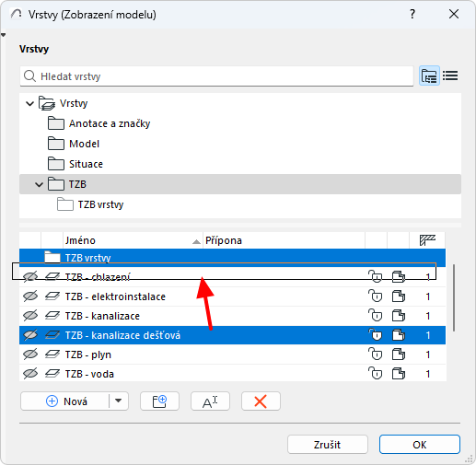Select the TZB folder in tree
Image resolution: width=476 pixels, height=465 pixels.
click(x=240, y=184)
